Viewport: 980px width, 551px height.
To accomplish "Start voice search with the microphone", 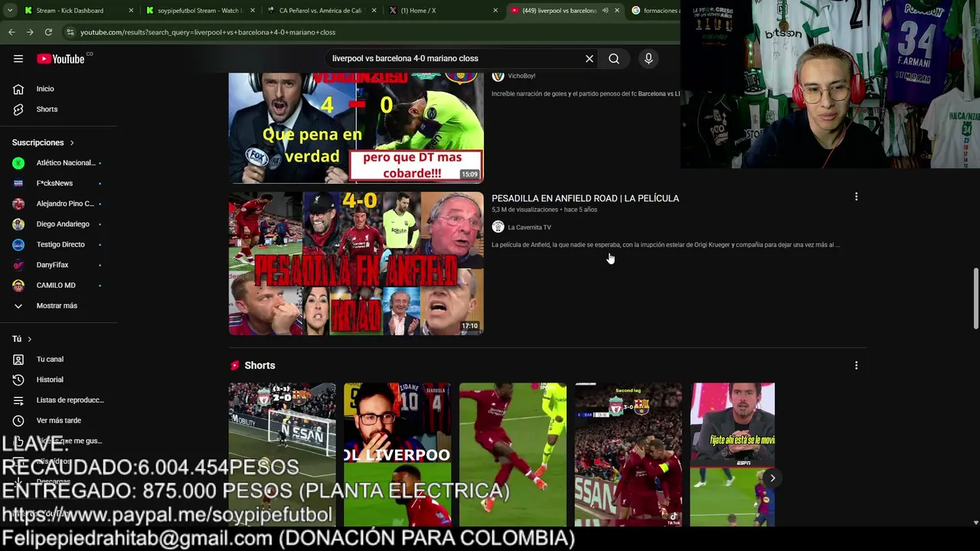I will pos(648,59).
